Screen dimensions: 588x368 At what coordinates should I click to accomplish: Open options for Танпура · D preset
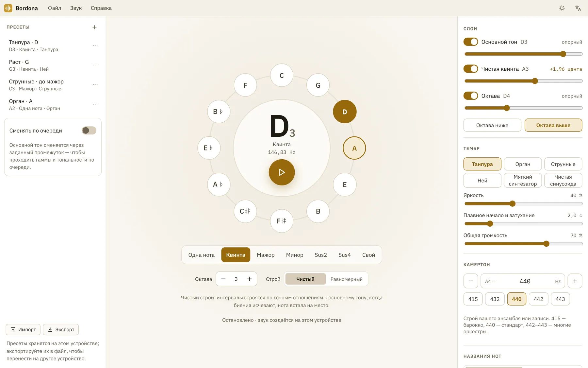click(x=95, y=45)
